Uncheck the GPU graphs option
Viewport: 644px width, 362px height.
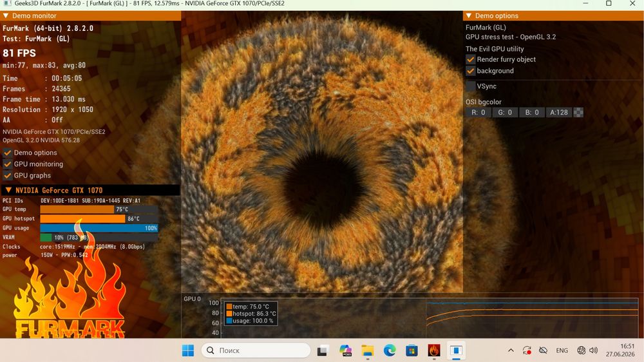tap(7, 175)
